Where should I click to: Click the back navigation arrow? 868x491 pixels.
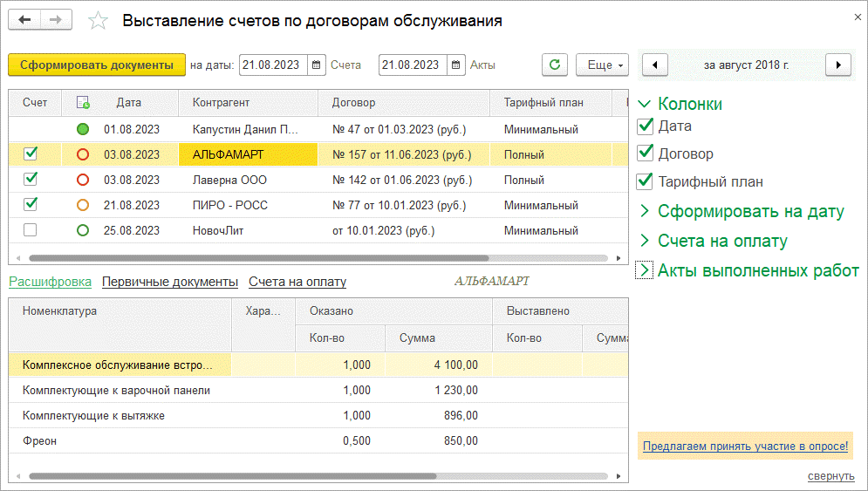pyautogui.click(x=25, y=20)
